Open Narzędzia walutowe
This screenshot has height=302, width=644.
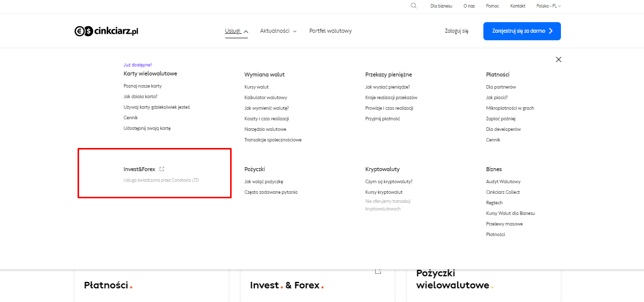pos(265,129)
